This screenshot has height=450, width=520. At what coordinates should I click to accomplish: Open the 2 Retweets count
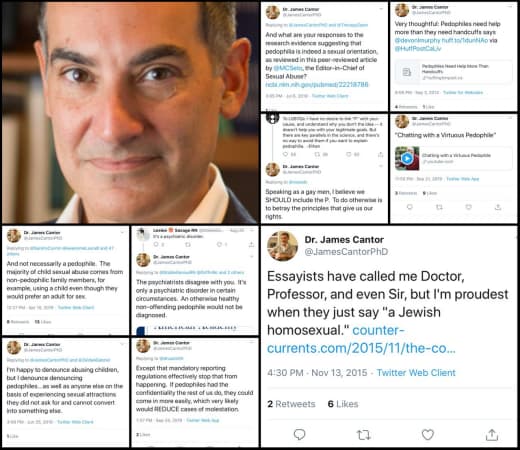coord(291,404)
